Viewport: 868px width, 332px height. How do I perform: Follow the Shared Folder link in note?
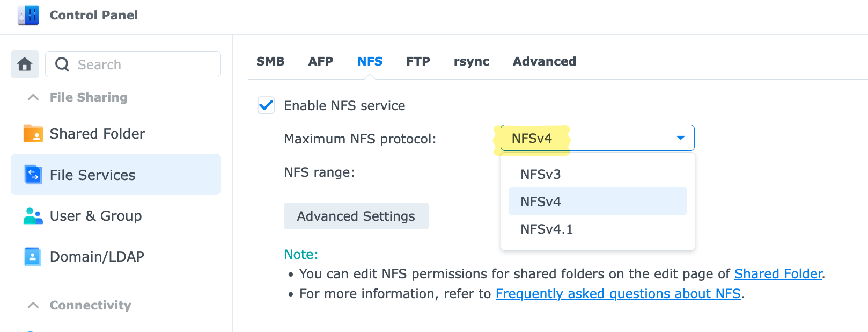pyautogui.click(x=778, y=274)
